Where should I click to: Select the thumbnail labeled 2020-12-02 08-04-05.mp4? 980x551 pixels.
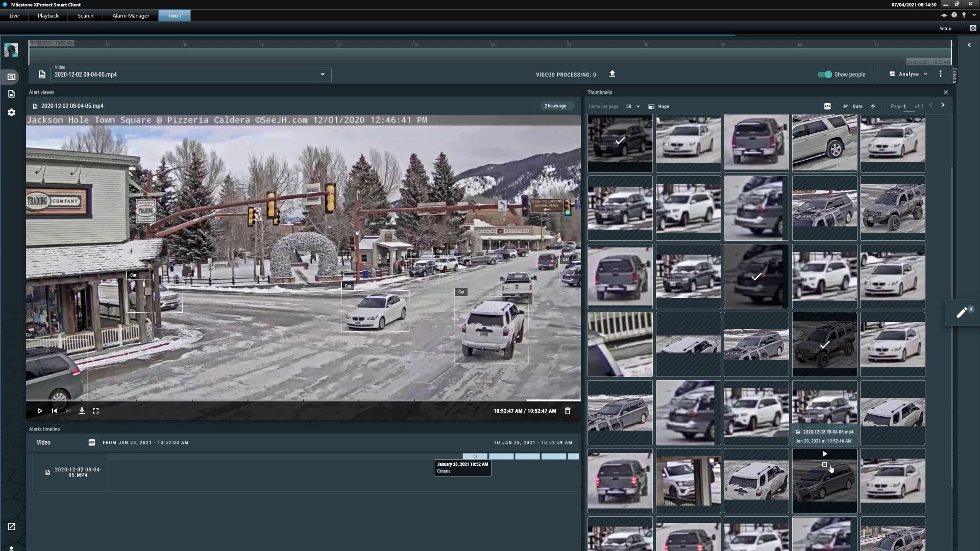[824, 412]
